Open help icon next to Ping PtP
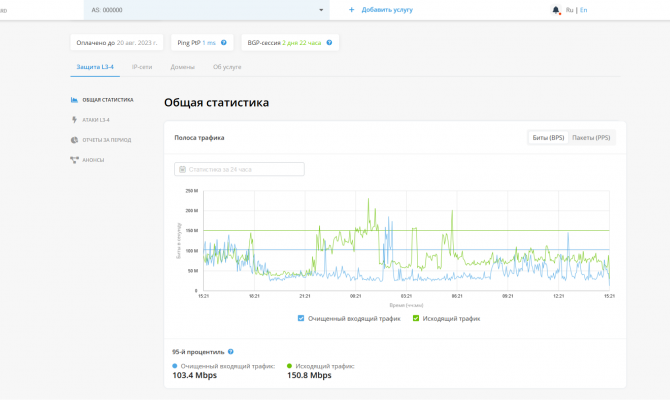Screen dimensions: 670x400 (223, 43)
